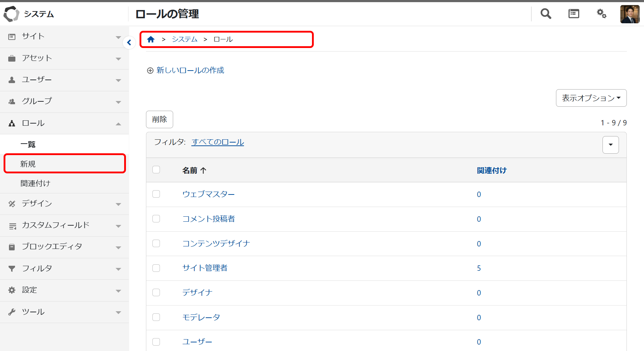Open the site list icon in header
Screen dimensions: 644x351
tap(574, 14)
